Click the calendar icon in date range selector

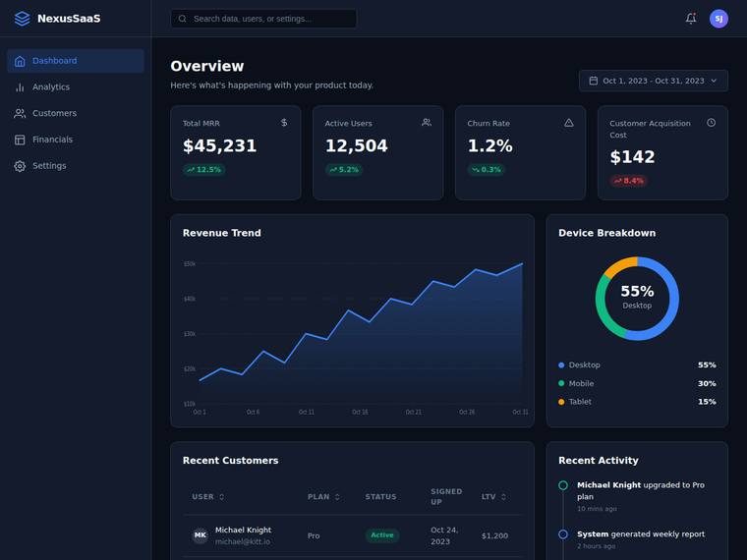(593, 81)
